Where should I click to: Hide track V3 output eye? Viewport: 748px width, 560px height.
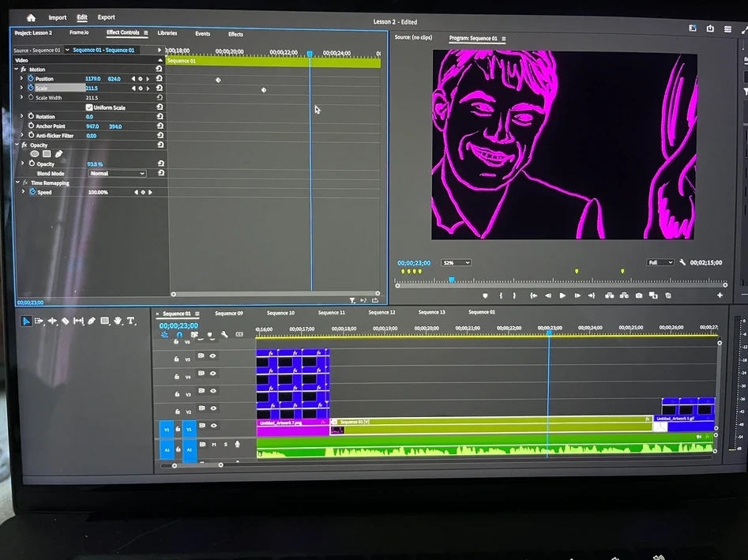point(213,391)
